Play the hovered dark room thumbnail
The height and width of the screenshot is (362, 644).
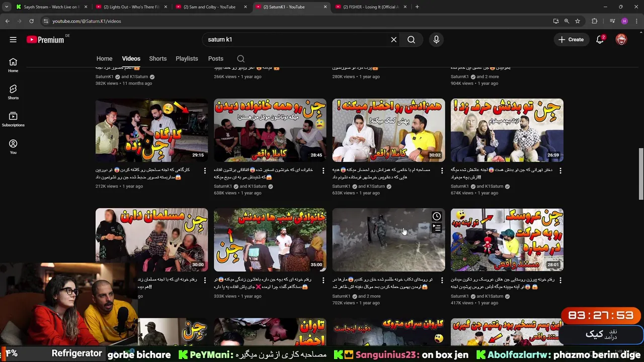point(388,240)
